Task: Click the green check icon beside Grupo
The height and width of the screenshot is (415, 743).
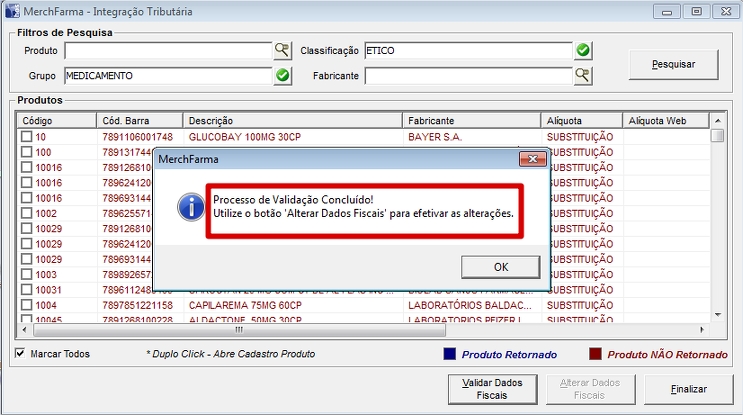Action: [x=282, y=75]
